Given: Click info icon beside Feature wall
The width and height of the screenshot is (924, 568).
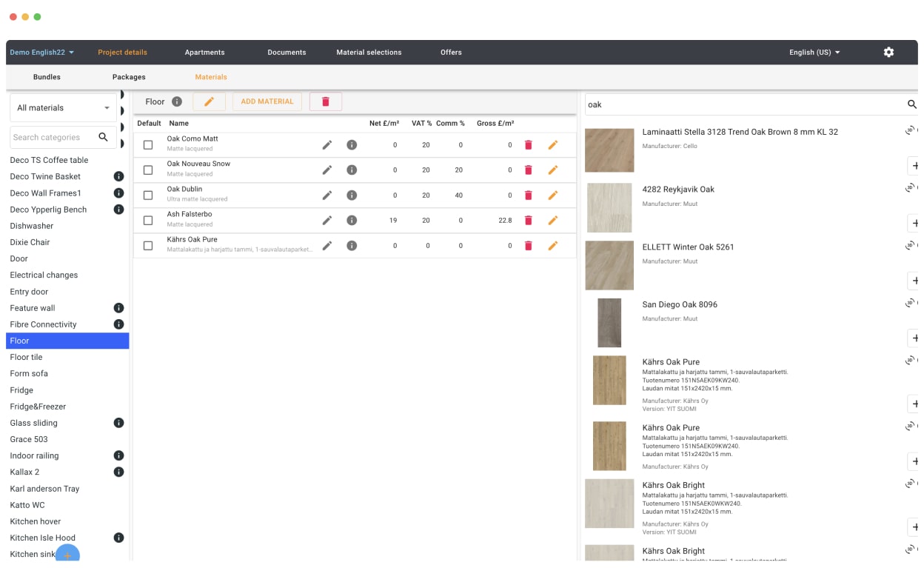Looking at the screenshot, I should [x=118, y=308].
